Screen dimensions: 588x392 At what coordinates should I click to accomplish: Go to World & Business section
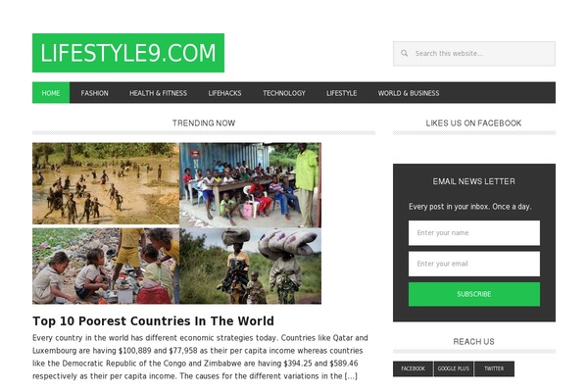click(409, 93)
